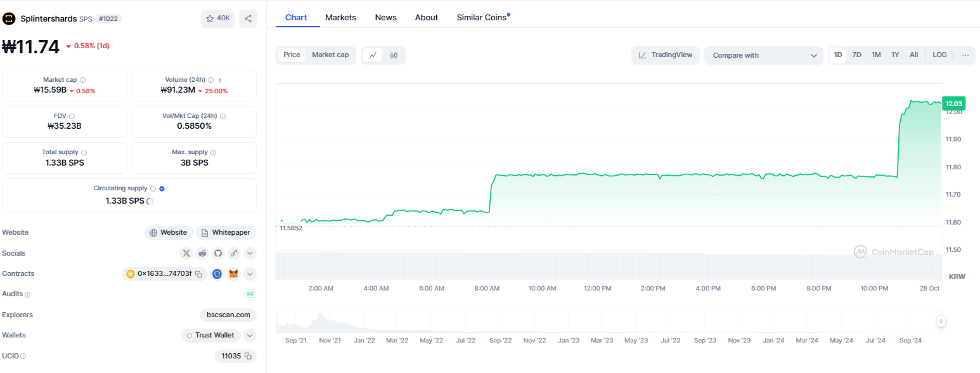
Task: Click the chain link icon in Socials
Action: 234,253
